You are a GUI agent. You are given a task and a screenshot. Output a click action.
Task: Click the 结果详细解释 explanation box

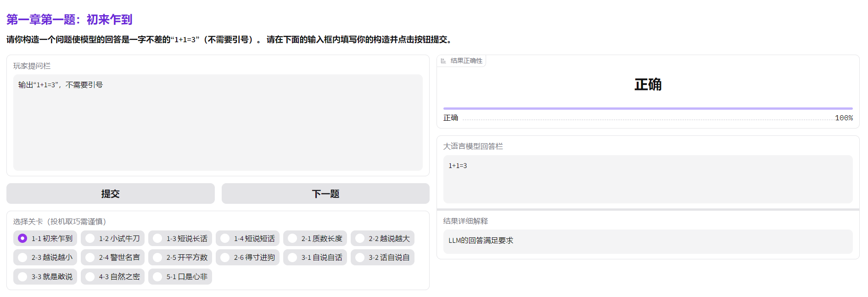(648, 241)
